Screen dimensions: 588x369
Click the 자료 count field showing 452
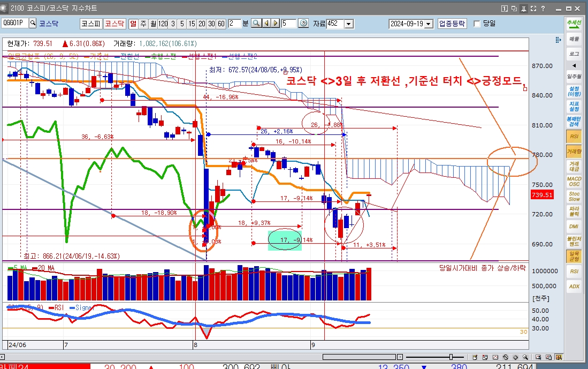pyautogui.click(x=335, y=23)
